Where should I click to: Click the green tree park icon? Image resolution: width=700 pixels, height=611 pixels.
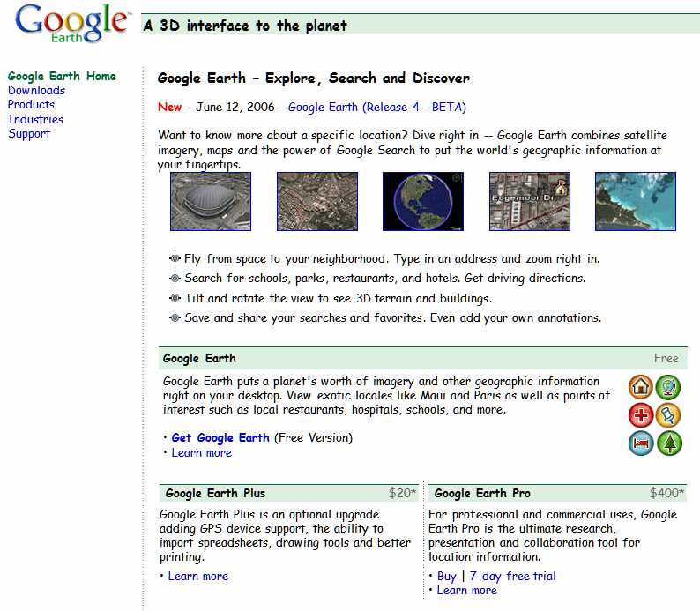(668, 443)
